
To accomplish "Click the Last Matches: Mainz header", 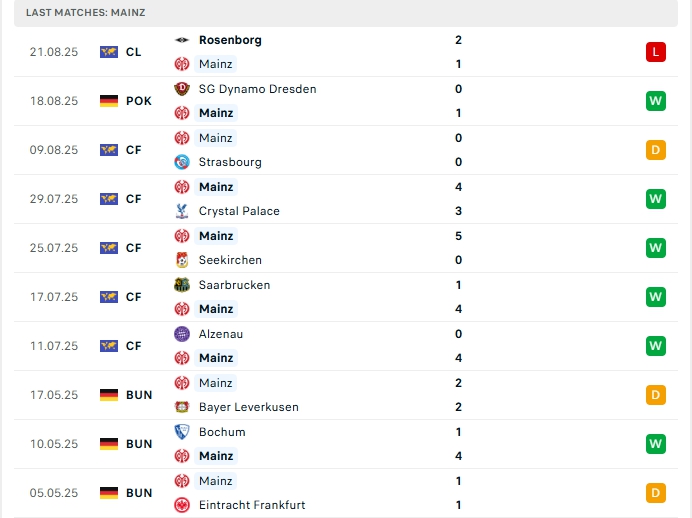I will 89,12.
